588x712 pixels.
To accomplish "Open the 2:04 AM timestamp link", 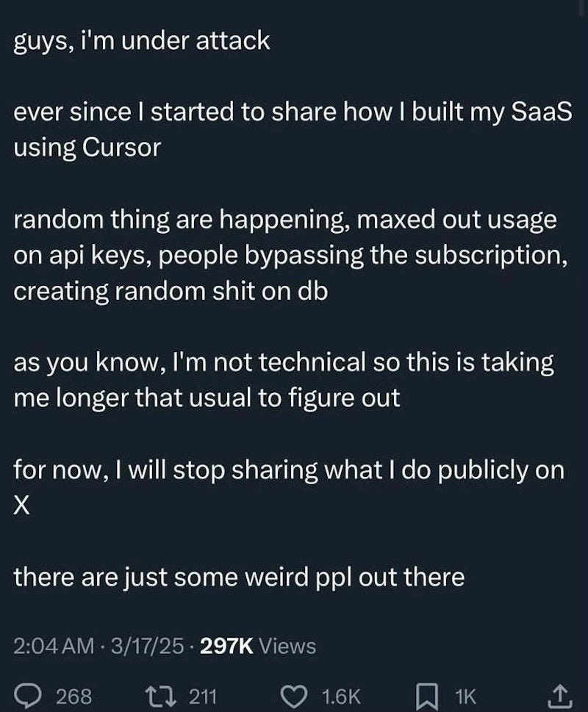I will click(x=54, y=646).
